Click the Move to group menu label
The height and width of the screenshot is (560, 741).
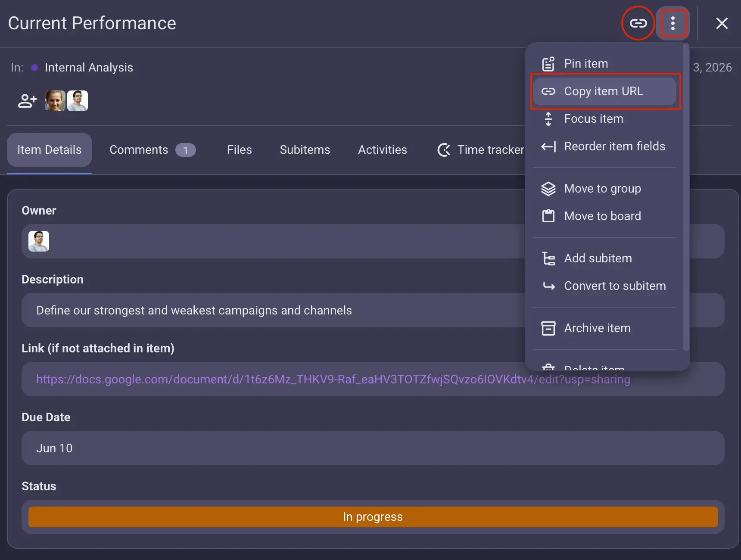pos(603,189)
